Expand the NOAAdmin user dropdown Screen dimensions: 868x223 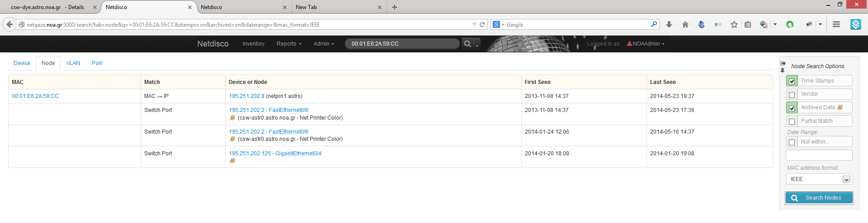pos(646,44)
